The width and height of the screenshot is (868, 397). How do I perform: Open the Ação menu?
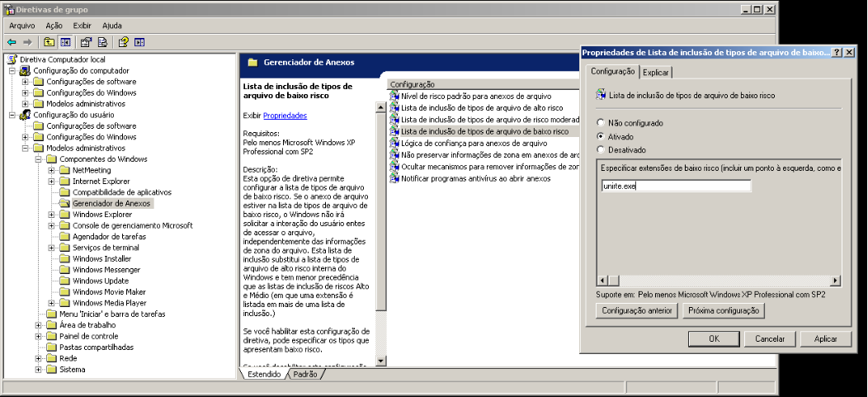pyautogui.click(x=54, y=26)
